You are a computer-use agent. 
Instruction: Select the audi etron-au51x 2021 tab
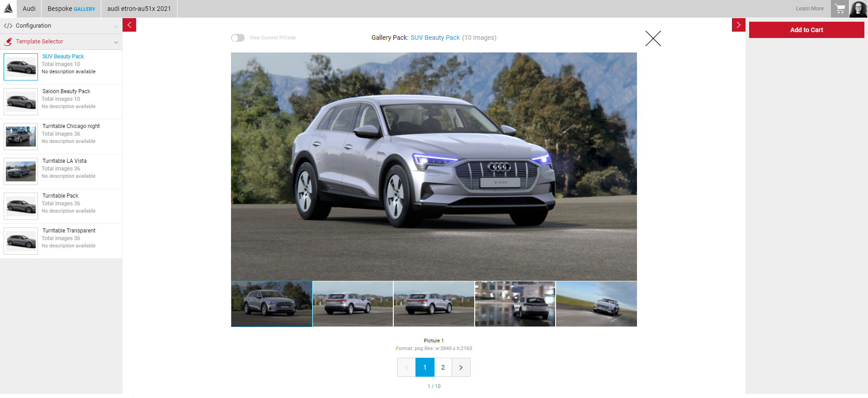[x=139, y=9]
